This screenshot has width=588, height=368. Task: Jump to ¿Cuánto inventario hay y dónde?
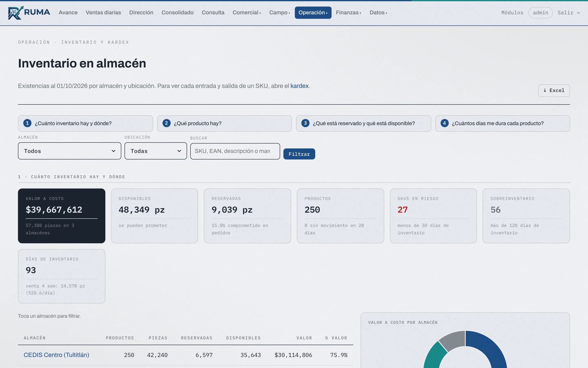(85, 123)
